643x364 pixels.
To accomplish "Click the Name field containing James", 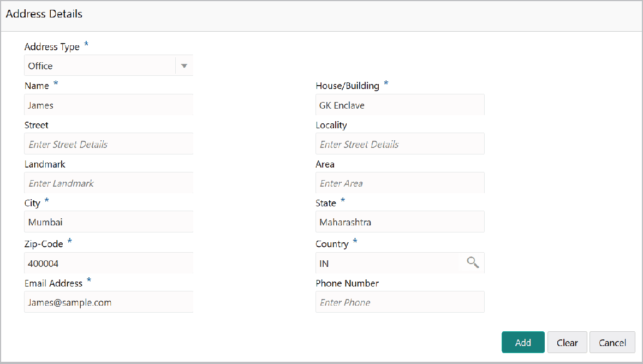I will click(109, 105).
